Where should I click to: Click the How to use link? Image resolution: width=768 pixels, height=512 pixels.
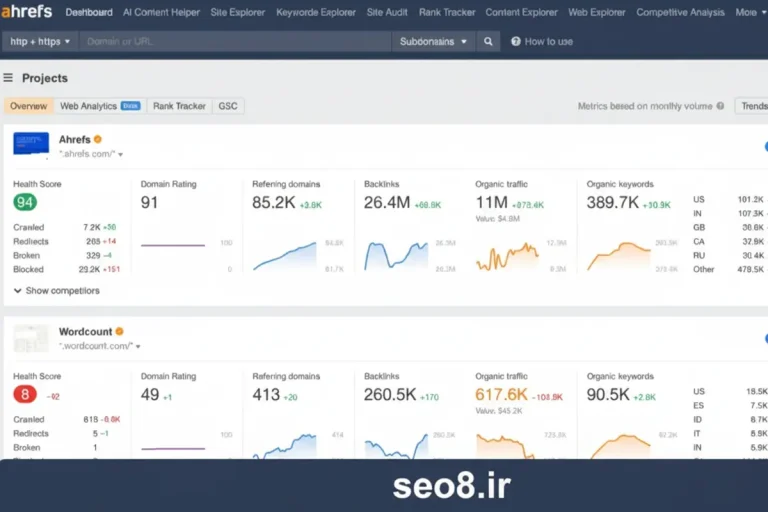549,42
